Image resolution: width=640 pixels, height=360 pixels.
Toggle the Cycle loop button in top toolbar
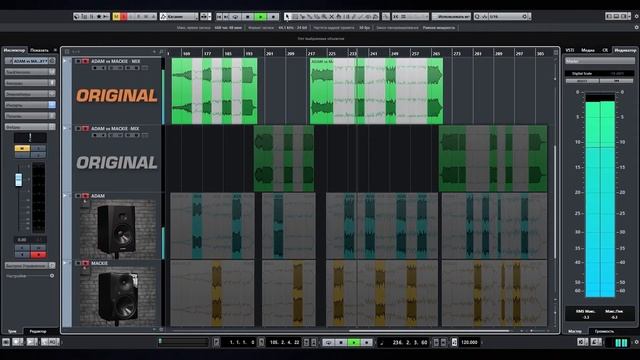point(235,17)
